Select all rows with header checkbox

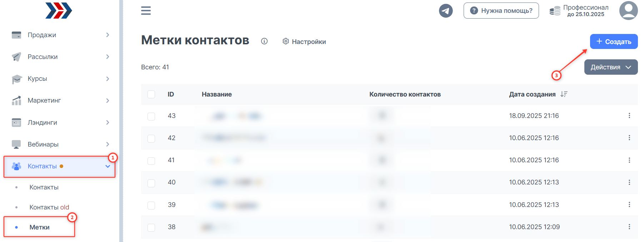click(151, 94)
